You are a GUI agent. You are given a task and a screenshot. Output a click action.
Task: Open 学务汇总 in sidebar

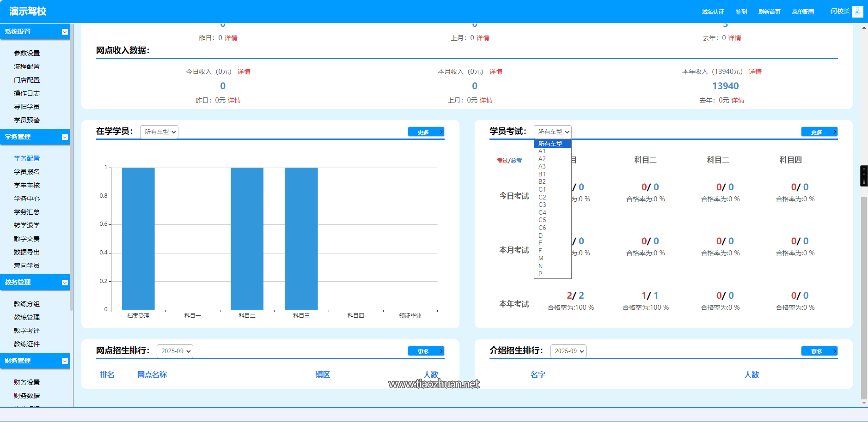(27, 212)
